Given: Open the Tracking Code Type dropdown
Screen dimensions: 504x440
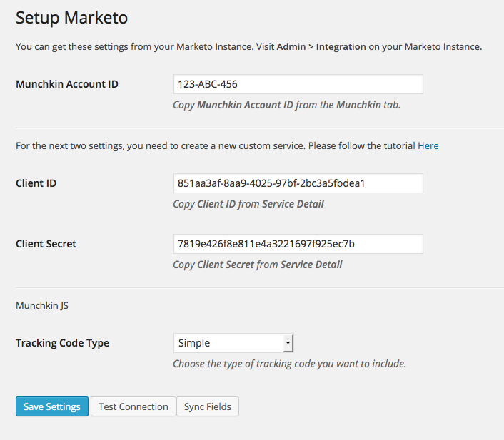Looking at the screenshot, I should (x=233, y=343).
